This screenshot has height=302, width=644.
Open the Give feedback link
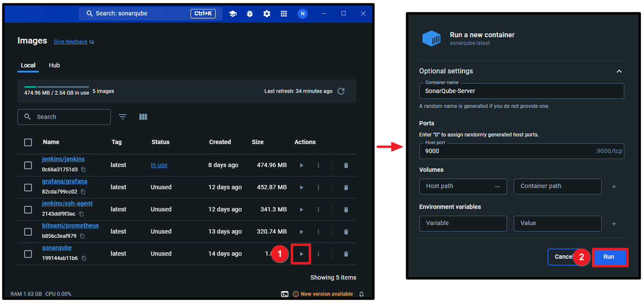[x=71, y=42]
